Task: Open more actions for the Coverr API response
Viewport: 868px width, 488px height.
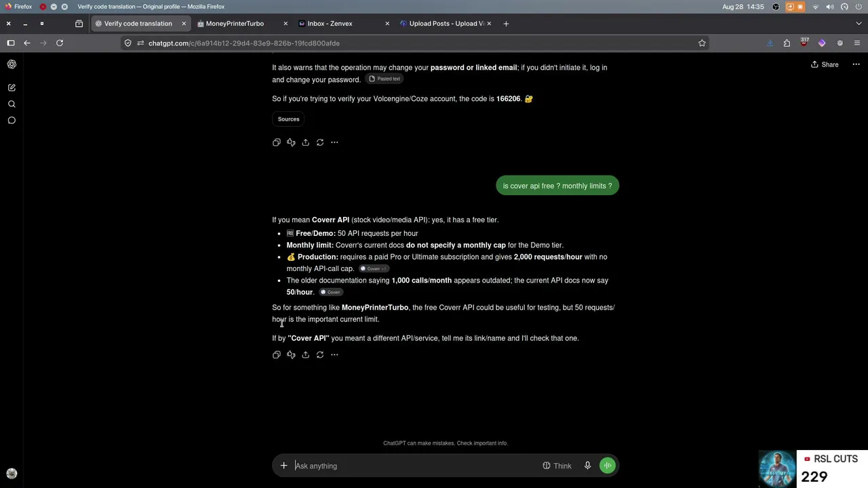Action: point(334,354)
